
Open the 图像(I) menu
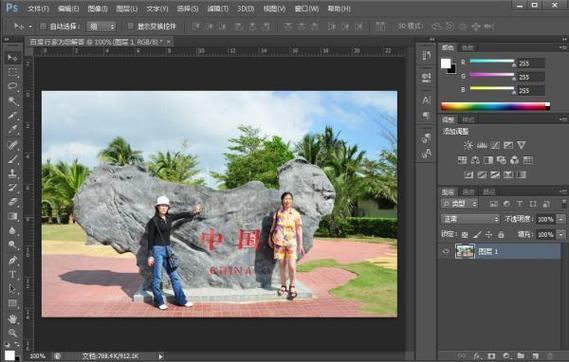[97, 8]
